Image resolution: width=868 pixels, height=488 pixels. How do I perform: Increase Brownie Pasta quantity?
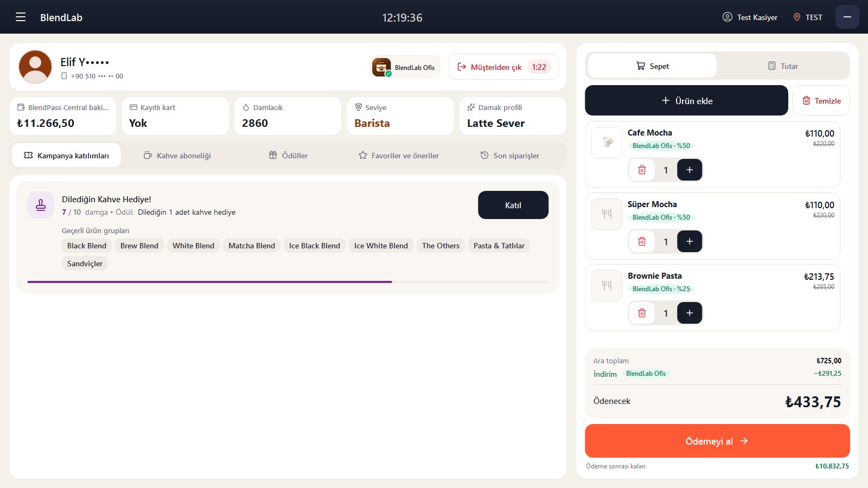pyautogui.click(x=690, y=313)
